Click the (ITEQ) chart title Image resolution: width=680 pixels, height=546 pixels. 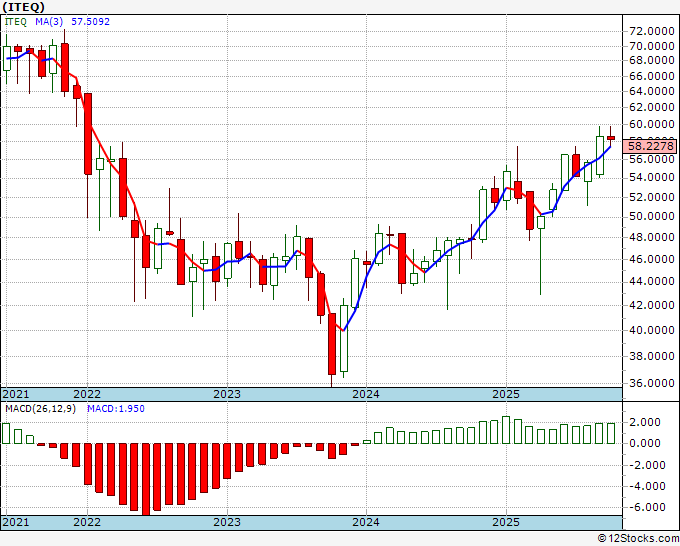click(x=23, y=7)
